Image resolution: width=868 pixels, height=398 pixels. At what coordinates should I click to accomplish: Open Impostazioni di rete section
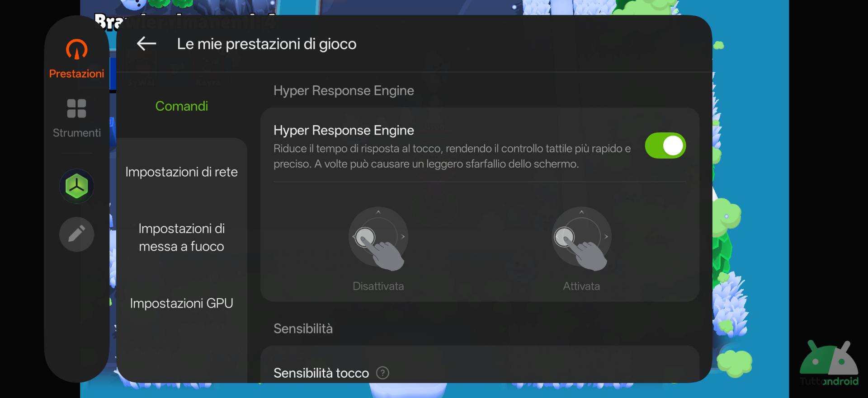click(x=181, y=172)
